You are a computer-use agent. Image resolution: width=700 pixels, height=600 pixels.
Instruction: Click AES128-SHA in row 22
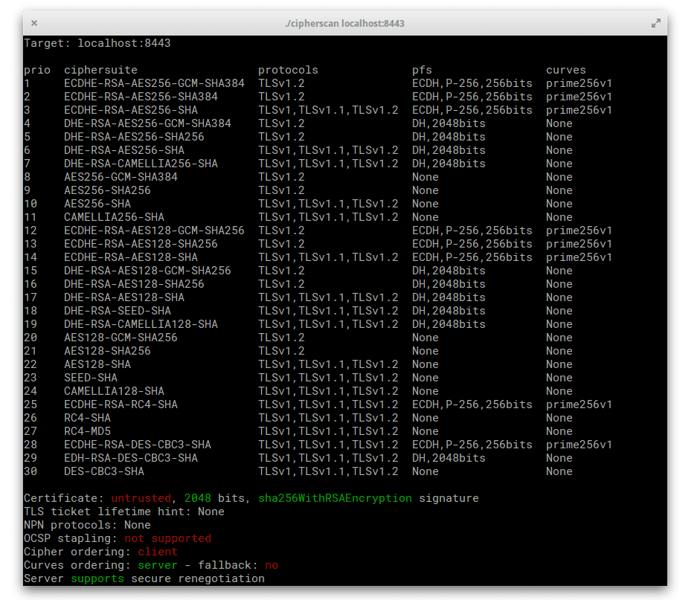pyautogui.click(x=97, y=364)
